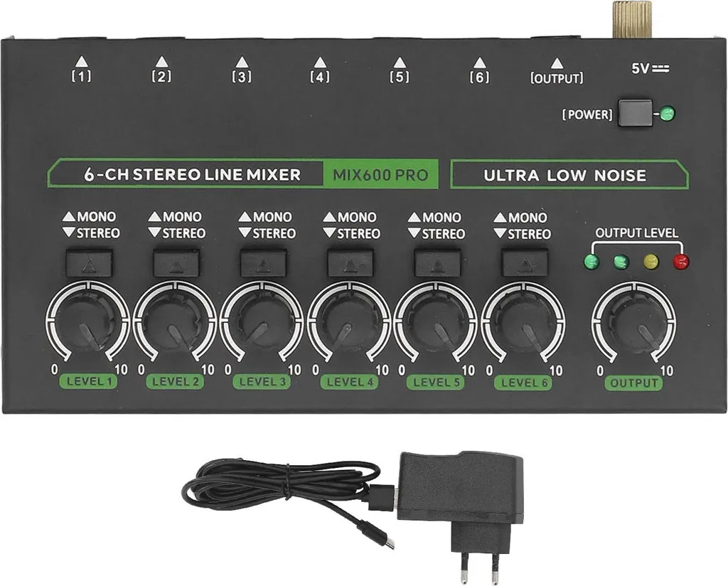Click the second green output level LED
Image resolution: width=728 pixels, height=586 pixels.
pyautogui.click(x=621, y=262)
